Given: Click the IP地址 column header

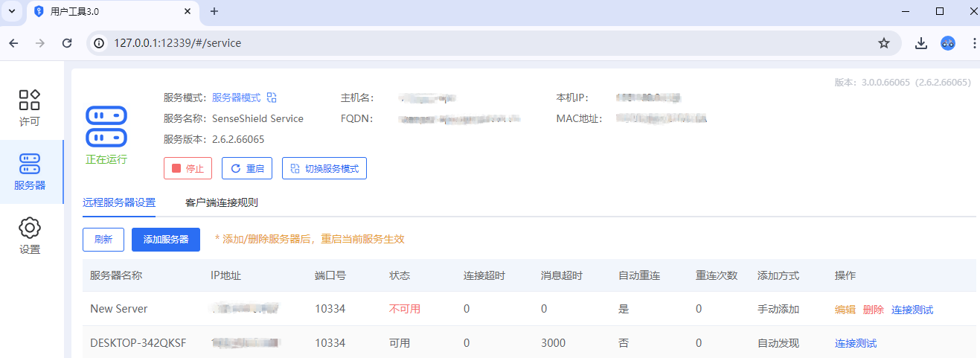Looking at the screenshot, I should (x=225, y=275).
